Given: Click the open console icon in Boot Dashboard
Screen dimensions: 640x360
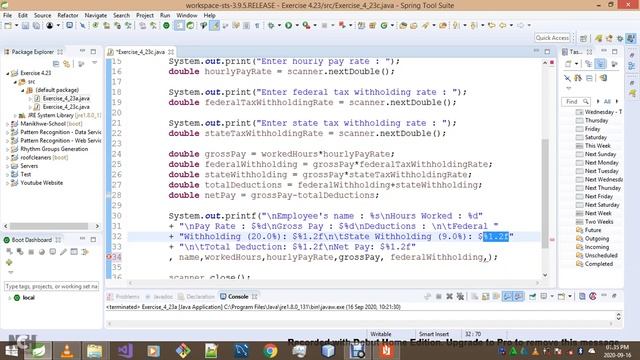Looking at the screenshot, I should pos(53,252).
